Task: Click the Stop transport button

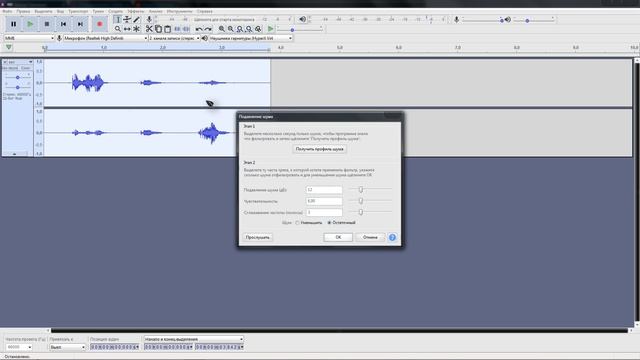Action: (x=47, y=24)
